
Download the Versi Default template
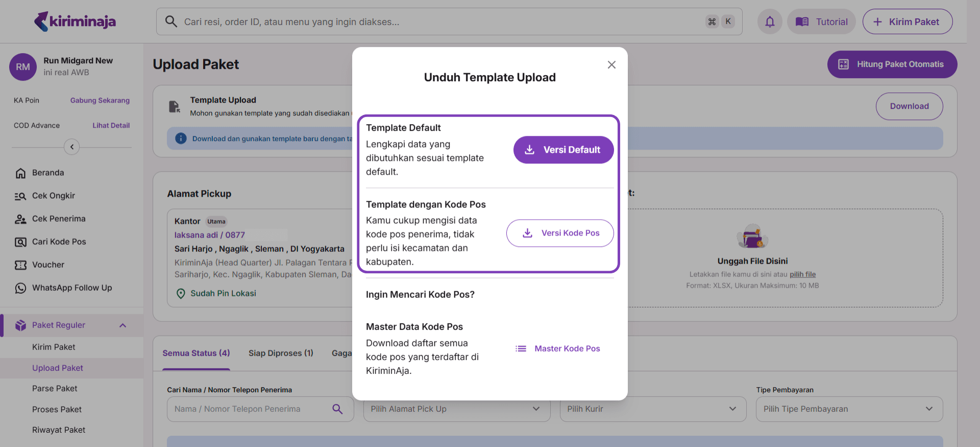coord(563,150)
